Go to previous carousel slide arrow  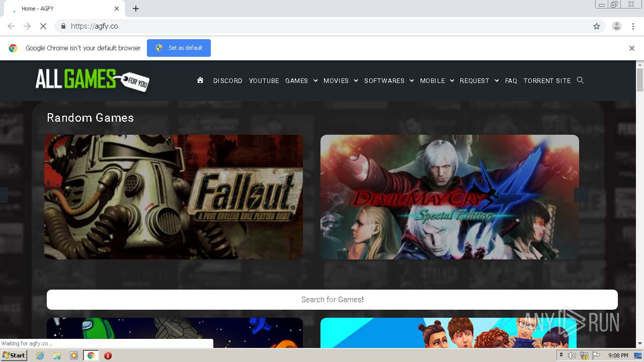pos(4,195)
